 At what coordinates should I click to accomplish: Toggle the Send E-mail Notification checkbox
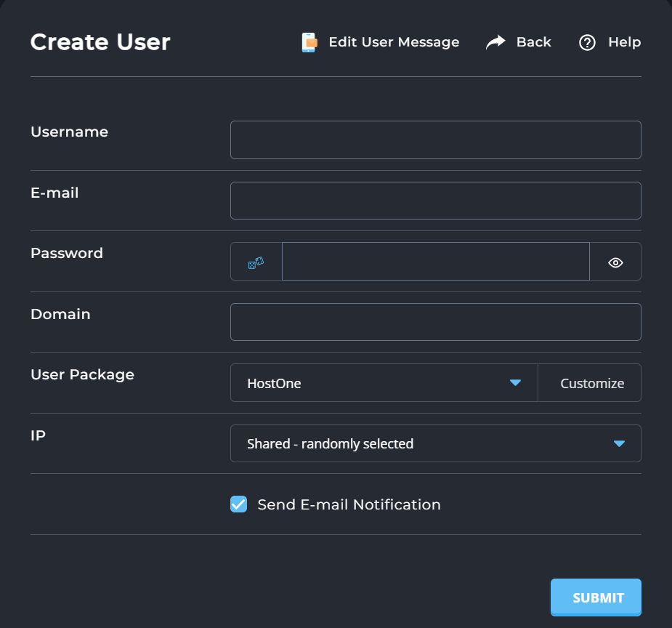click(239, 504)
